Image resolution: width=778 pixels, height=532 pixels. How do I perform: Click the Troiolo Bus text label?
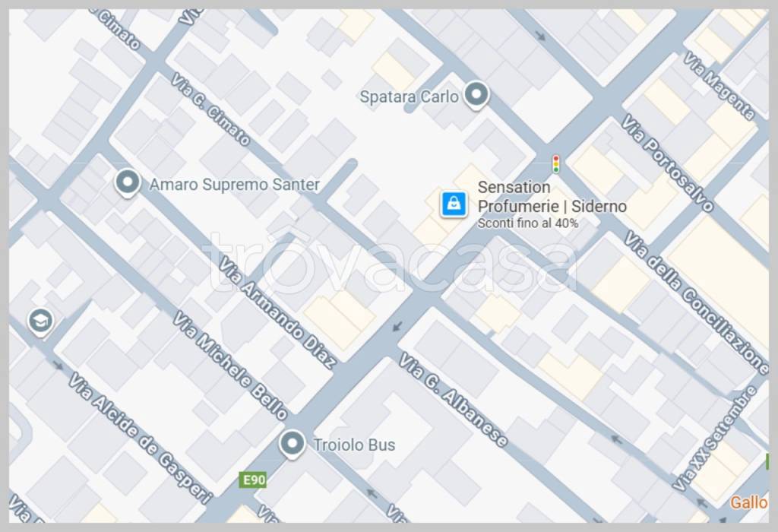pos(354,445)
